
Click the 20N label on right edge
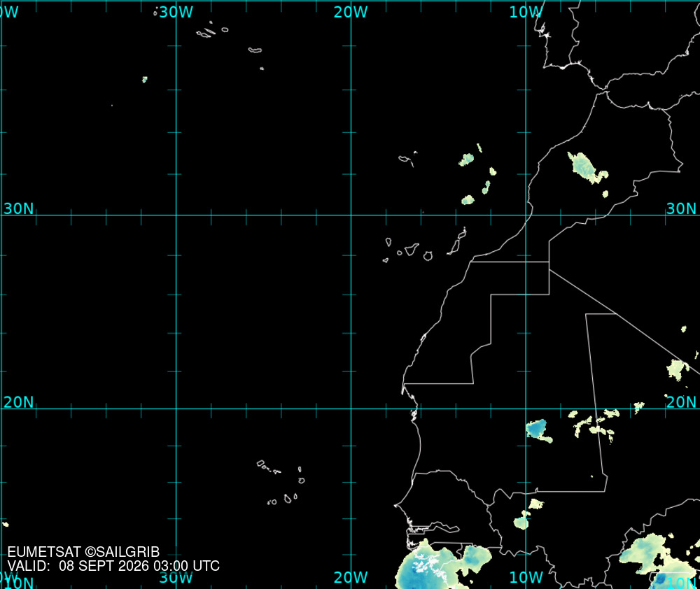click(681, 402)
